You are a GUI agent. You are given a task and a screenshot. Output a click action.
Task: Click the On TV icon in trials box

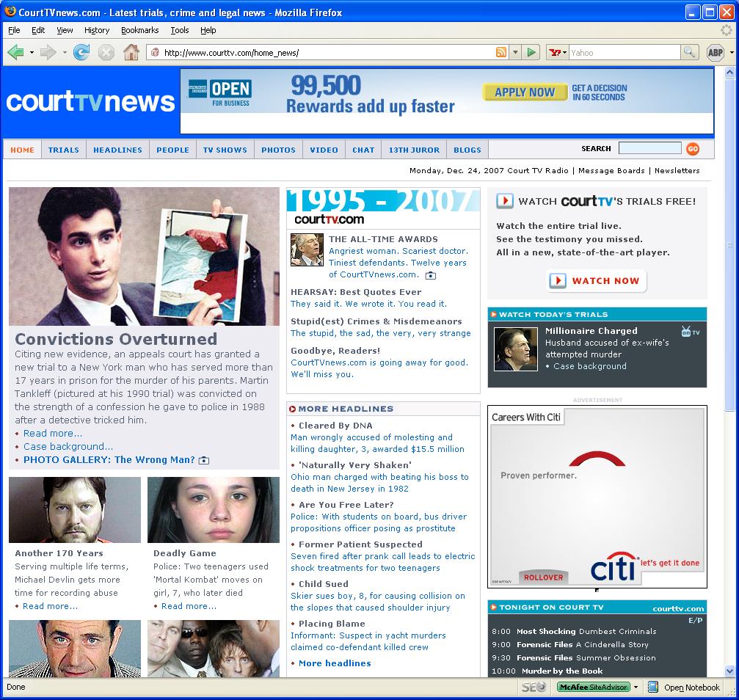click(691, 332)
